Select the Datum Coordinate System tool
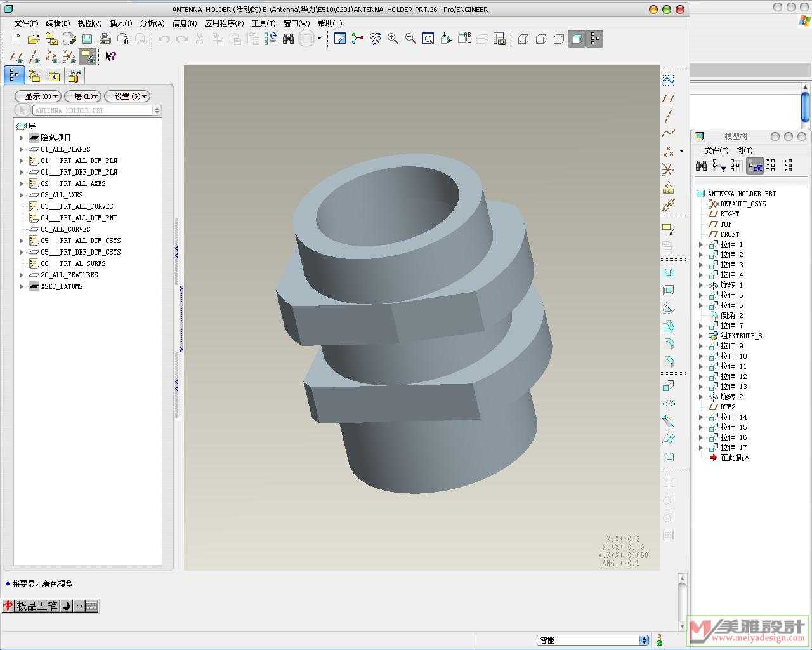This screenshot has width=812, height=650. (x=668, y=169)
